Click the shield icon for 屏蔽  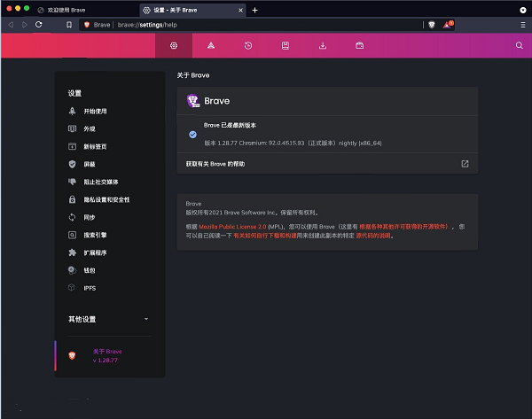[73, 164]
